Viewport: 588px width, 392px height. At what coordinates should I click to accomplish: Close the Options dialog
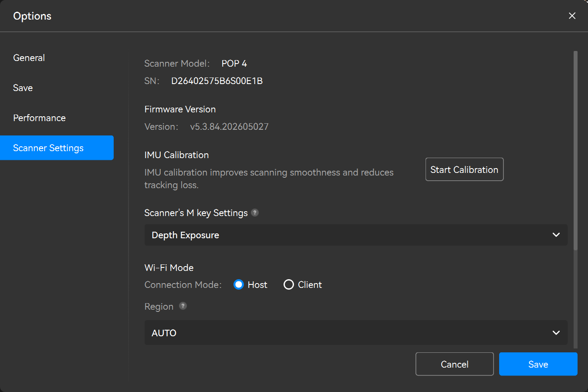click(x=572, y=16)
